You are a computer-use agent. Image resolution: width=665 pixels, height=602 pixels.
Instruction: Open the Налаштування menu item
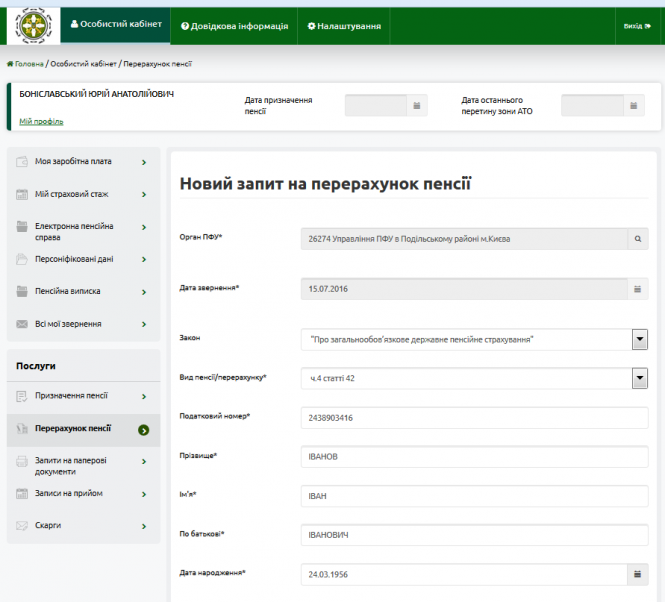point(345,26)
